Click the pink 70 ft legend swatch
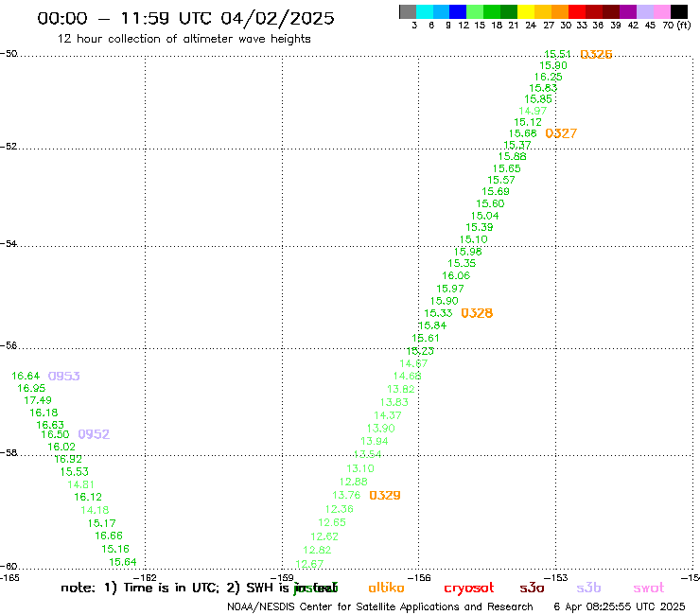 (661, 11)
